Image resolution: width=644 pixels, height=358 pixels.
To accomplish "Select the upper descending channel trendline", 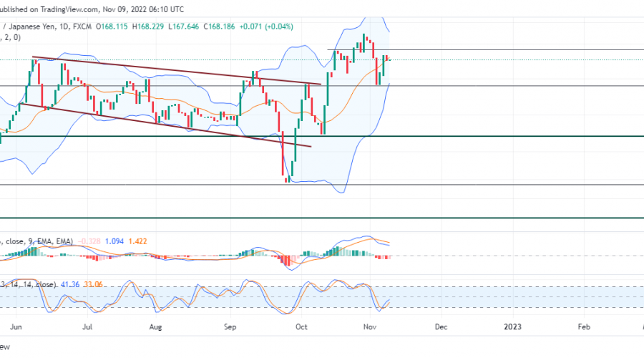I will (x=177, y=70).
